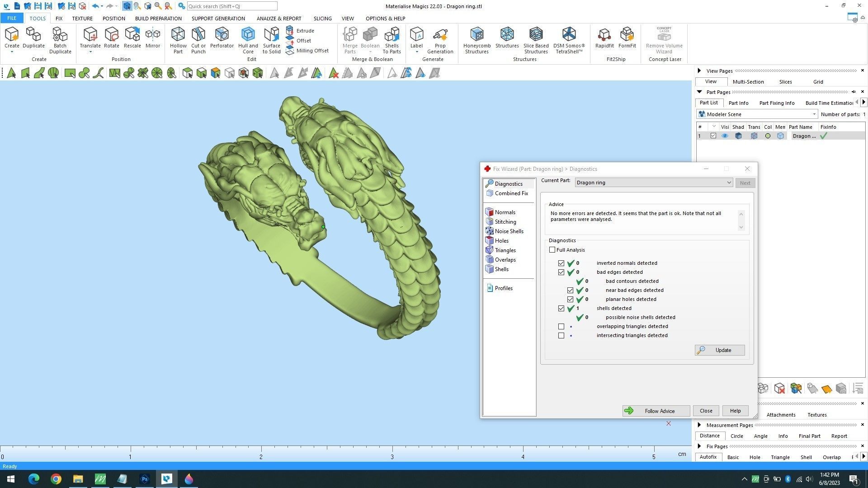Enable overlapping triangles detected checkbox
This screenshot has height=488, width=868.
(x=561, y=326)
